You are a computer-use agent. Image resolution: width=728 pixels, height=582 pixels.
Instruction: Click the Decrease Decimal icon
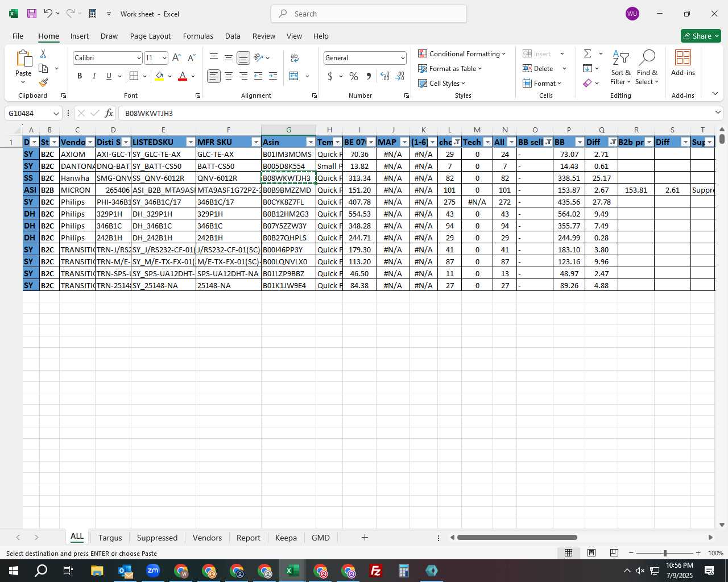click(400, 76)
